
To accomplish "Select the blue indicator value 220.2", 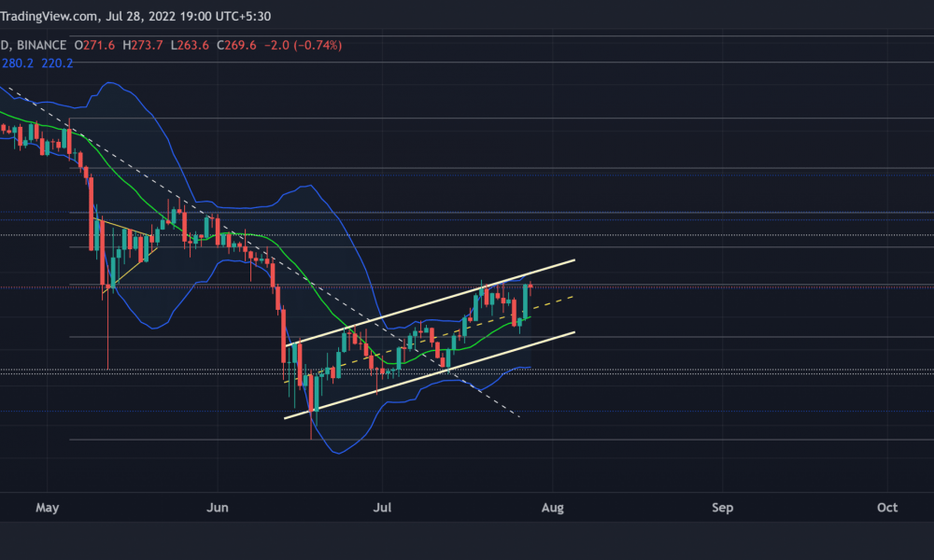I will click(57, 63).
